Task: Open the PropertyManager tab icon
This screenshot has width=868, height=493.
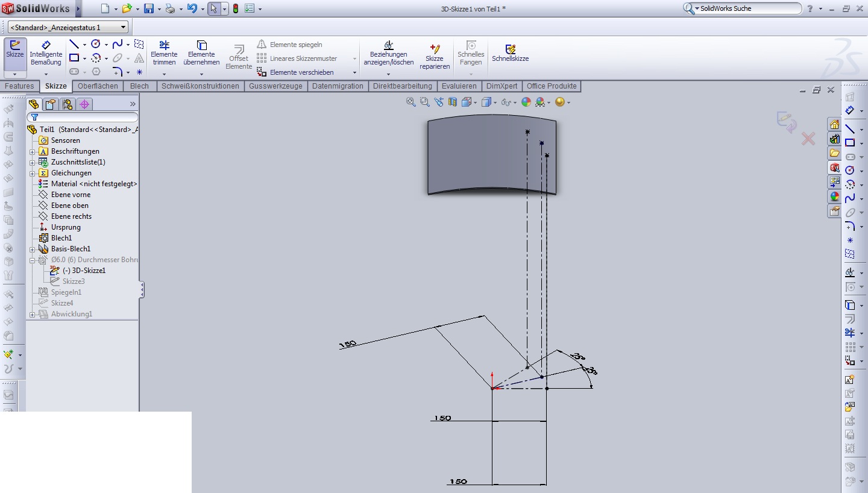Action: click(x=51, y=104)
